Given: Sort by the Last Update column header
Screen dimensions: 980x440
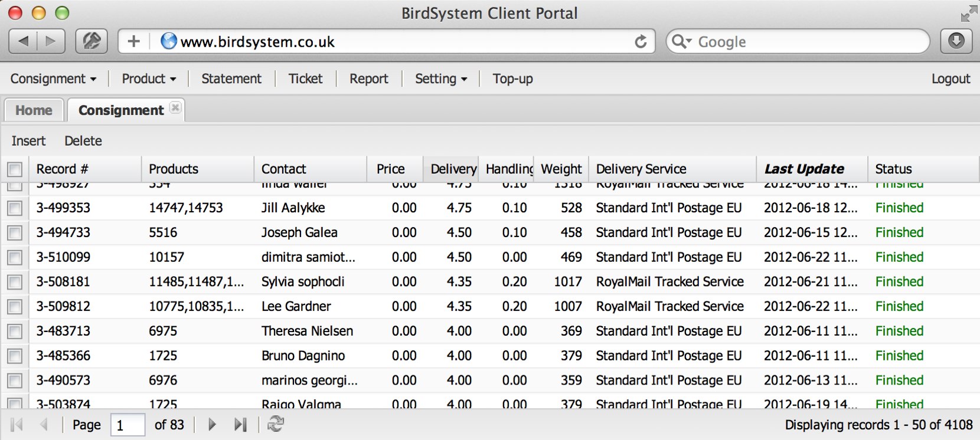Looking at the screenshot, I should click(x=812, y=169).
